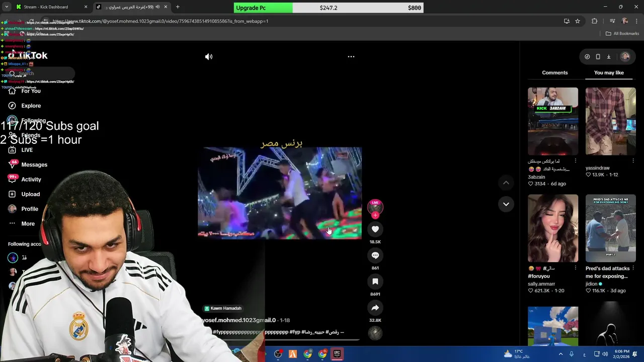Like the video with the heart icon
Screen dimensions: 644x362
coord(375,229)
